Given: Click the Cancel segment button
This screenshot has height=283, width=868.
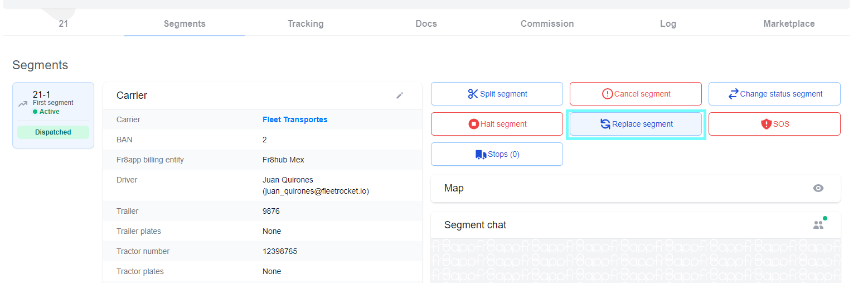Looking at the screenshot, I should (x=636, y=94).
